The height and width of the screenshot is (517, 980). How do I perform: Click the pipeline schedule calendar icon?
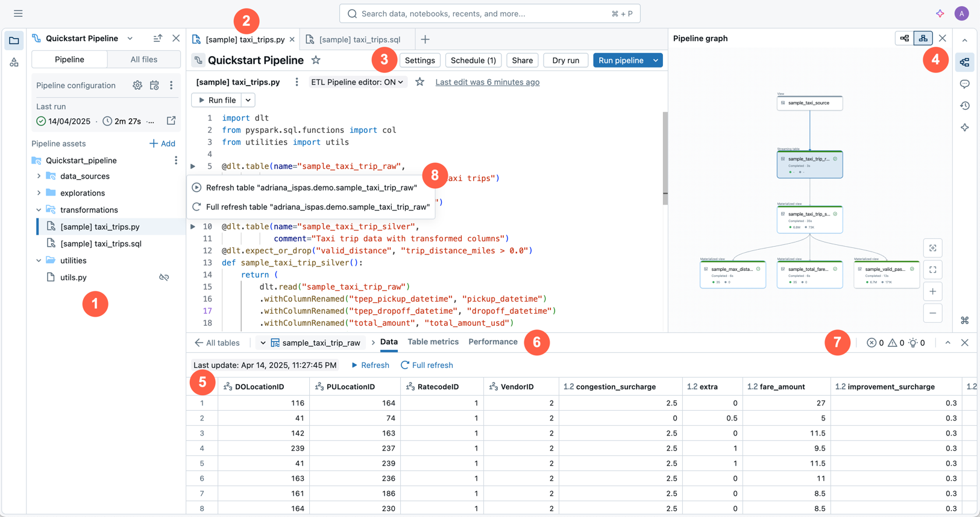tap(154, 86)
